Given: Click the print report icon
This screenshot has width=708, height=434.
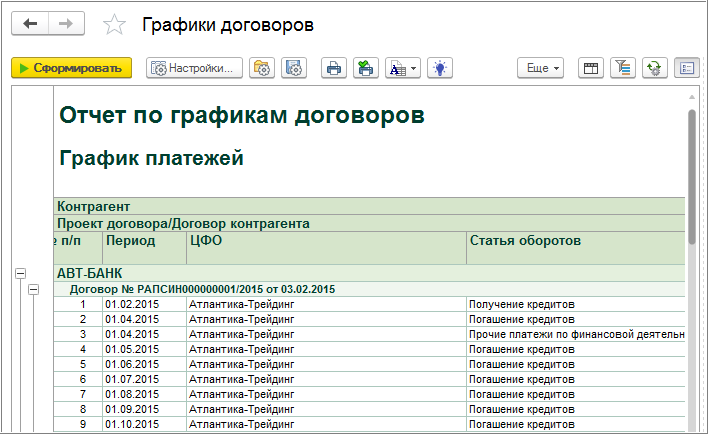Looking at the screenshot, I should pyautogui.click(x=334, y=68).
